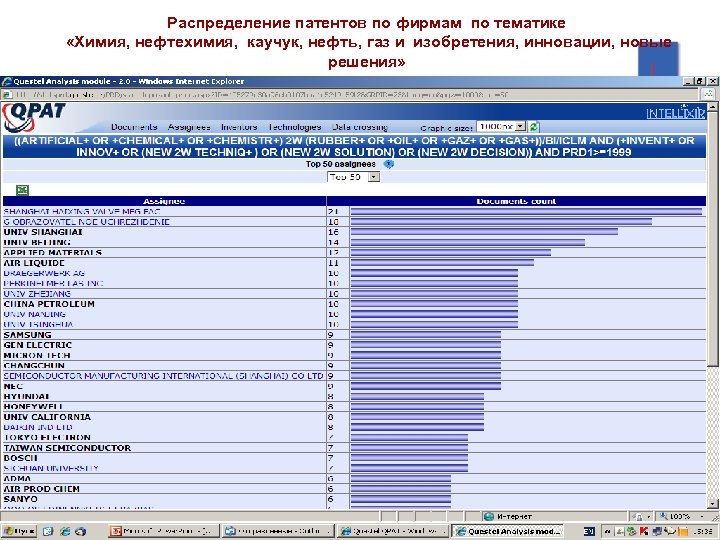Open zoom level 100% dropdown in status bar
This screenshot has width=720, height=540.
coord(681,517)
